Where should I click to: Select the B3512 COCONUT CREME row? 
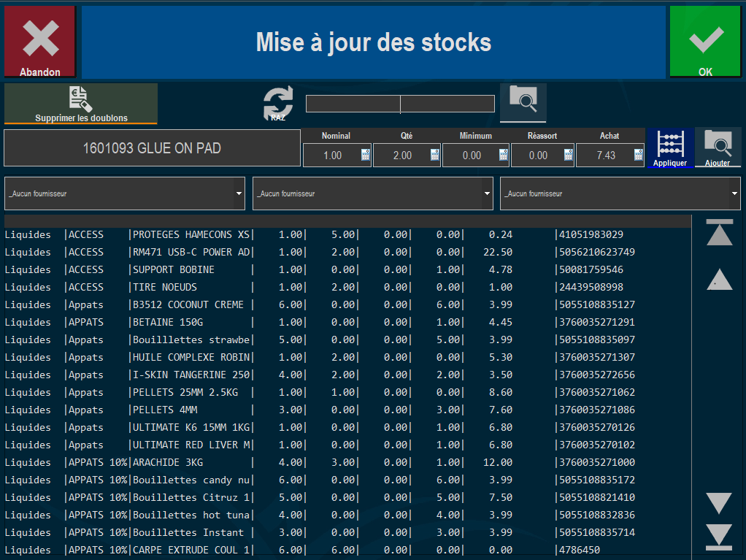[x=347, y=304]
